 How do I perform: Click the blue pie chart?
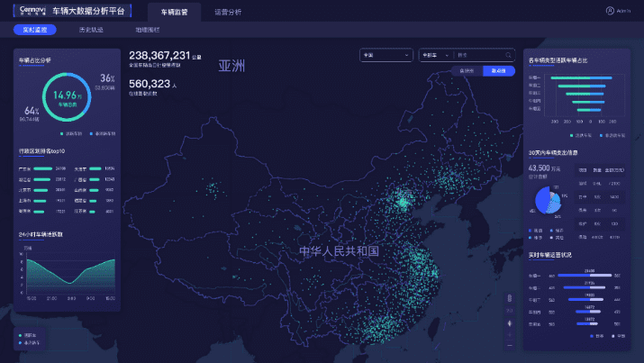548,200
